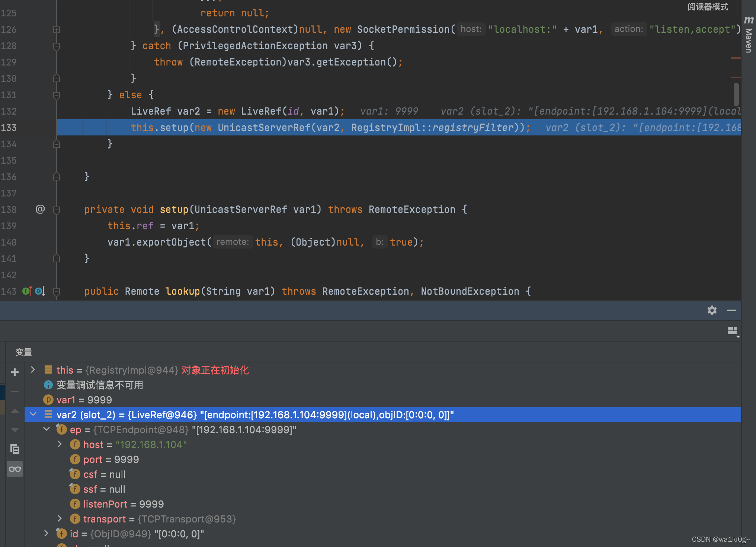Screen dimensions: 756x547
Task: Open the layout settings icon in debug panel
Action: (x=733, y=331)
